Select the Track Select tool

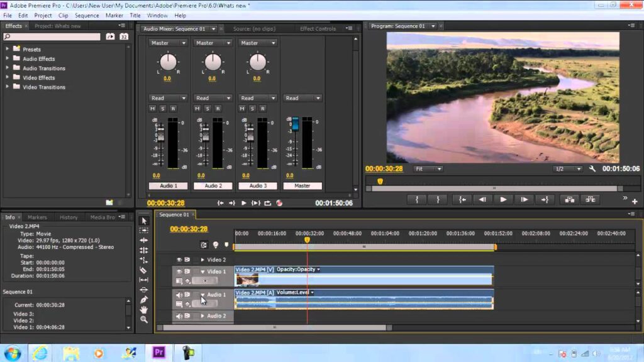(x=144, y=231)
